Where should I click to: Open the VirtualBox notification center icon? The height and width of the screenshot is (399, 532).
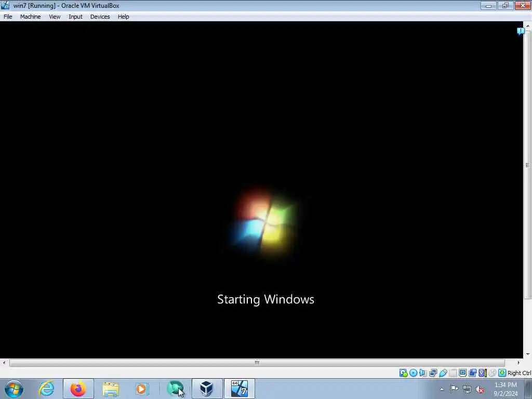coord(521,31)
